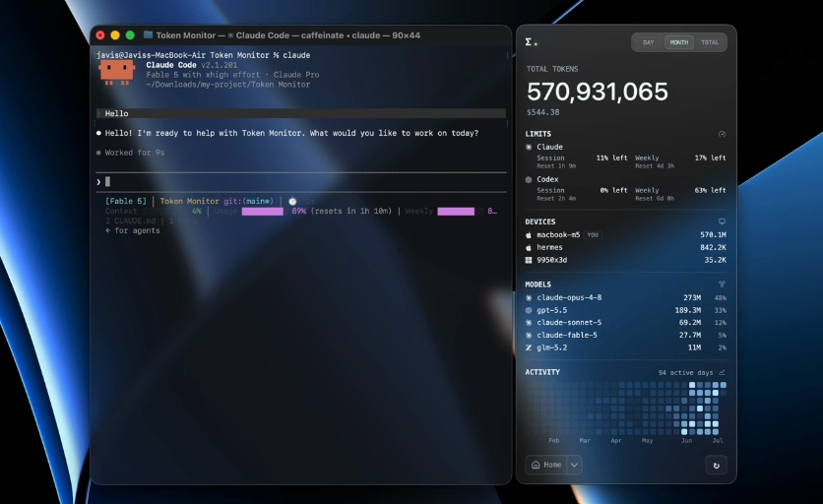Click the chart icon beside 94 active days

point(722,372)
